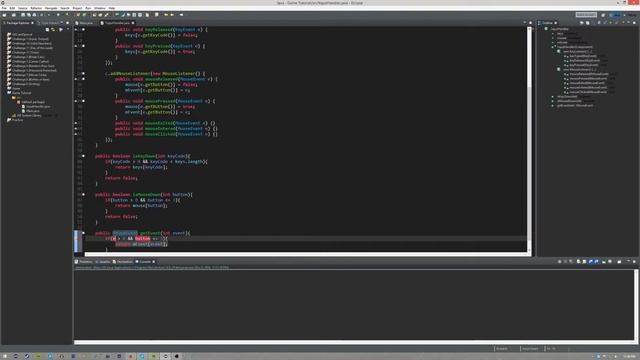
Task: Open Main.java in Package Explorer tree
Action: [31, 111]
